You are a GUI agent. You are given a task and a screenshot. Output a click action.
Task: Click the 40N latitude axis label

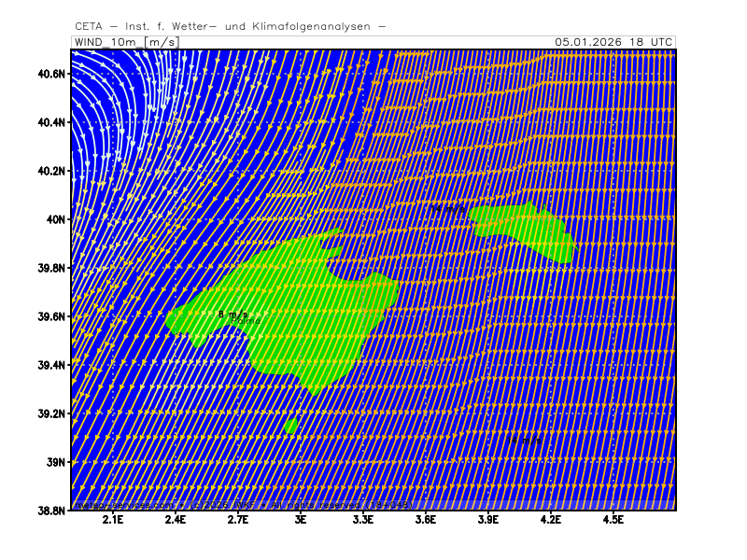[x=56, y=219]
